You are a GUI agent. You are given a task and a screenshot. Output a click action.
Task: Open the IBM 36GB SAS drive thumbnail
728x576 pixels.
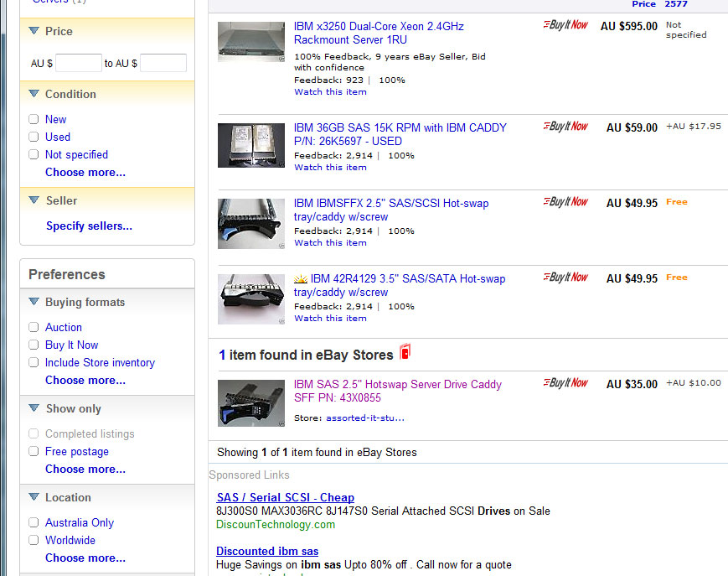[x=251, y=145]
